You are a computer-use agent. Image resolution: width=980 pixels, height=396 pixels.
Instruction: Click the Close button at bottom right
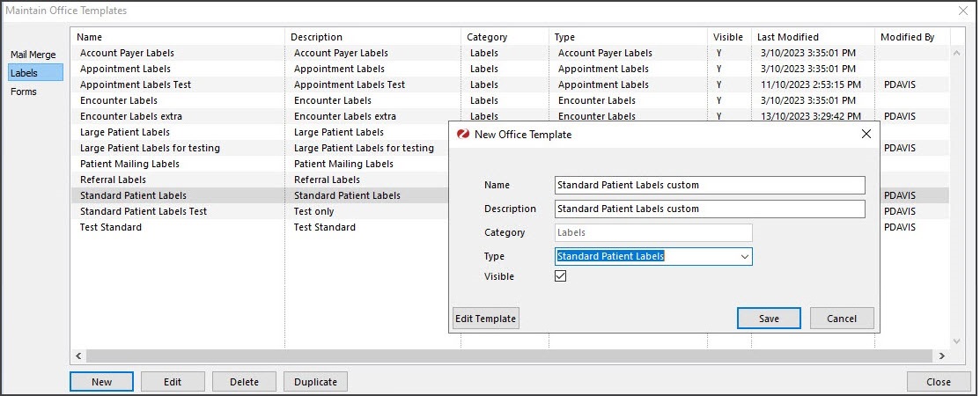click(x=938, y=382)
